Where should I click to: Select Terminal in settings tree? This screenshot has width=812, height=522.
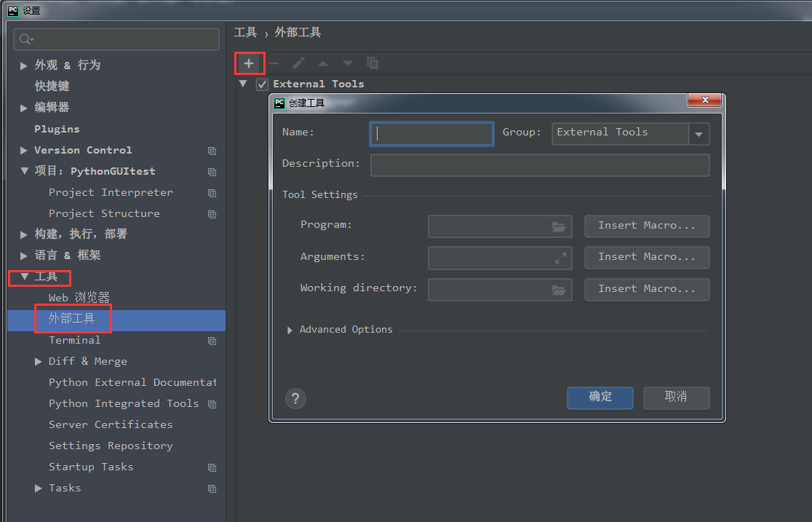coord(74,340)
